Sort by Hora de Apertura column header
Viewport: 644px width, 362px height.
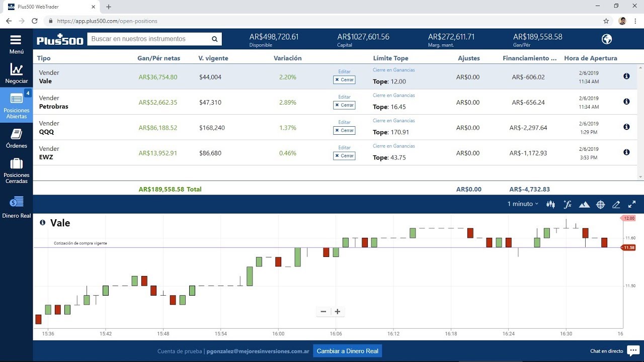591,58
